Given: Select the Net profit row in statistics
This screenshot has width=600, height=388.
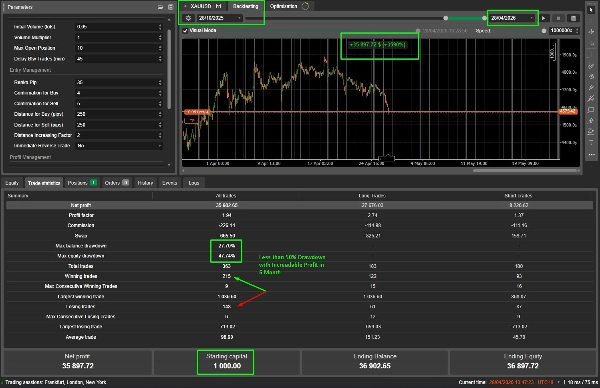Looking at the screenshot, I should [299, 205].
